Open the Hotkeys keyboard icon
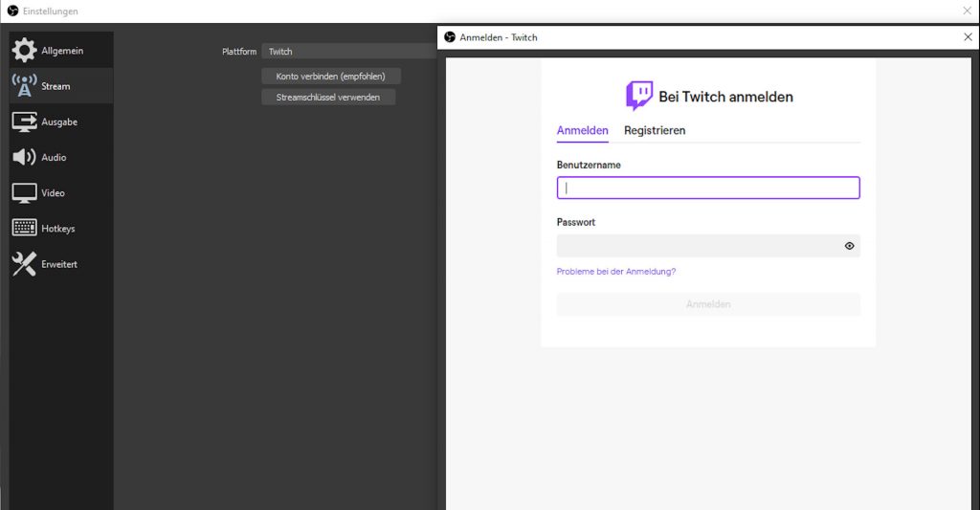The height and width of the screenshot is (510, 980). click(x=24, y=228)
